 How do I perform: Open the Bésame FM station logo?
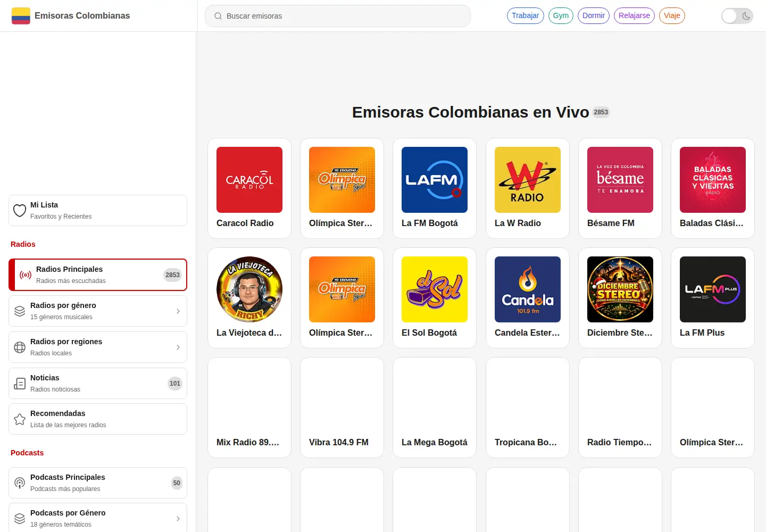tap(620, 180)
